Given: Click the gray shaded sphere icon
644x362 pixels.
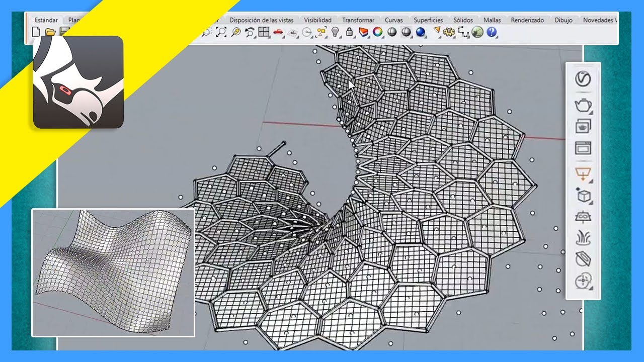Looking at the screenshot, I should pos(392,32).
